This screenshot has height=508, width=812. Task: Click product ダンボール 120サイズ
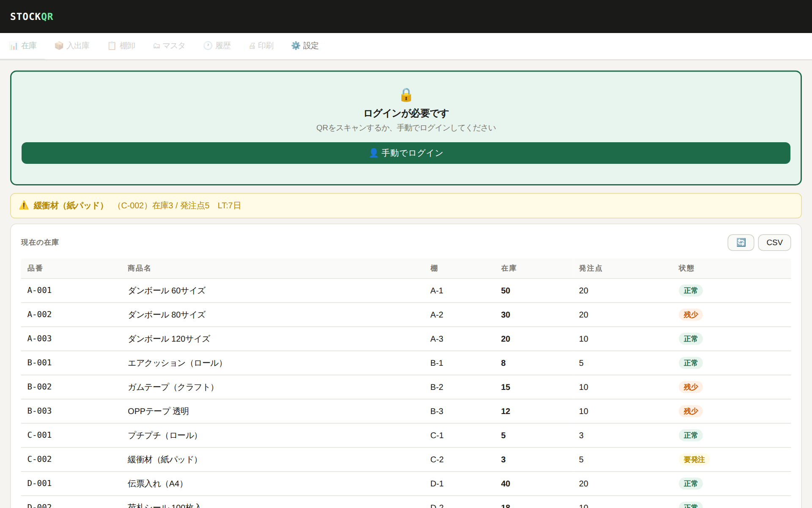click(169, 339)
